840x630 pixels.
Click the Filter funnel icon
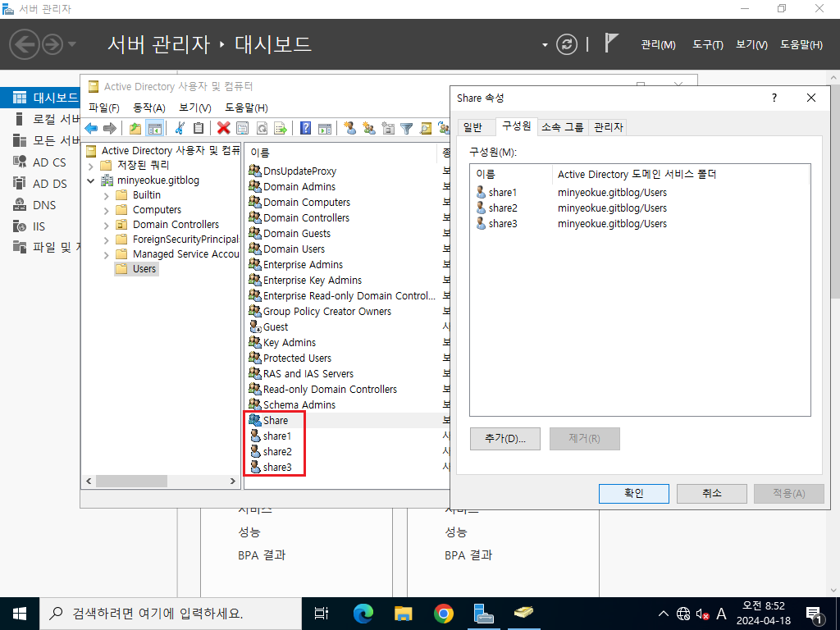pos(407,128)
